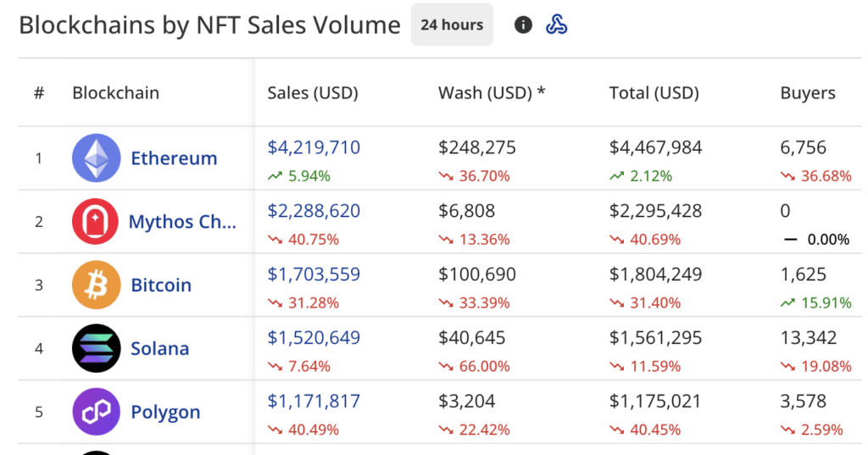Screen dimensions: 868x455
Task: Select Mythos total value $2,295,428
Action: pos(655,210)
